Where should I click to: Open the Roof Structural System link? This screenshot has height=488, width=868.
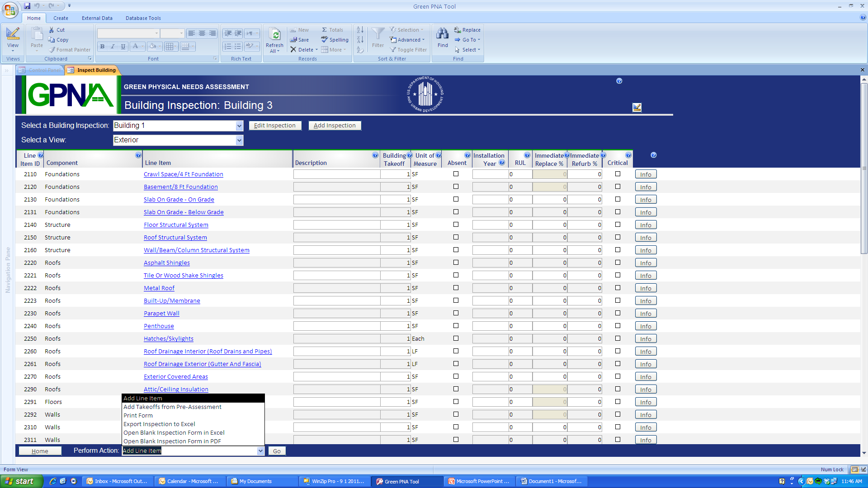pos(175,237)
